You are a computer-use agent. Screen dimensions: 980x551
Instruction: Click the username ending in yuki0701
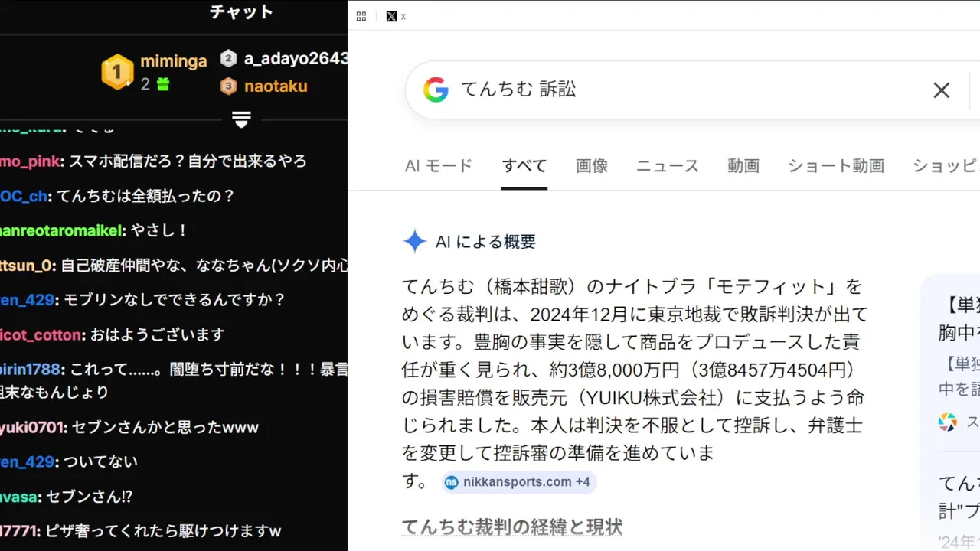[x=31, y=427]
